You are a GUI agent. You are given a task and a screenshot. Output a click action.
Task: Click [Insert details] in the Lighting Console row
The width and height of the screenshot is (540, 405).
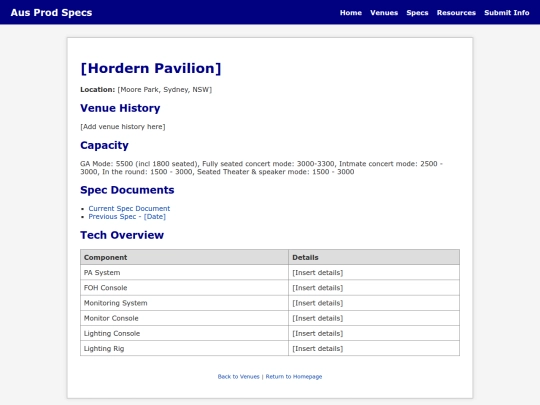(x=318, y=333)
